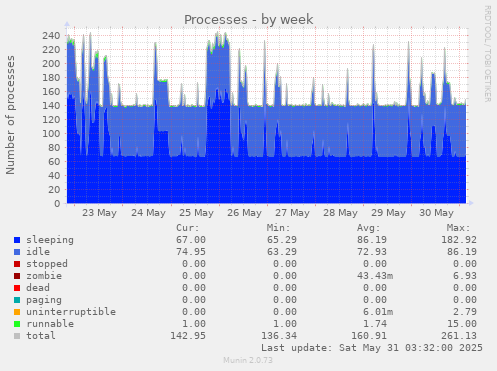Click the runnable max value 15.00
The height and width of the screenshot is (371, 497).
pos(462,324)
